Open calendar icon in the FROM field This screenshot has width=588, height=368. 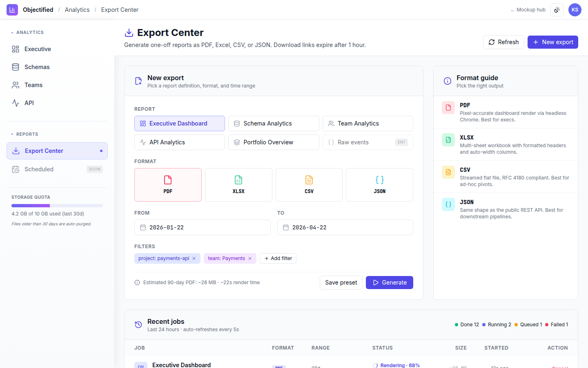[x=143, y=227]
